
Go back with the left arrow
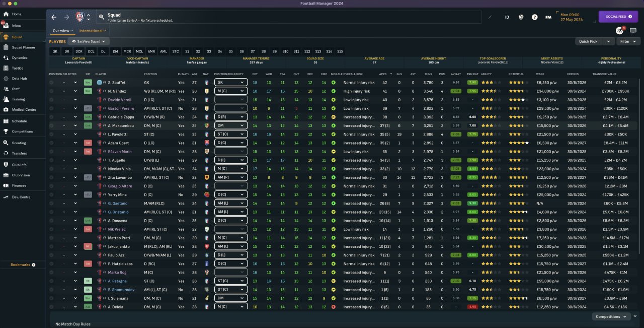point(54,17)
